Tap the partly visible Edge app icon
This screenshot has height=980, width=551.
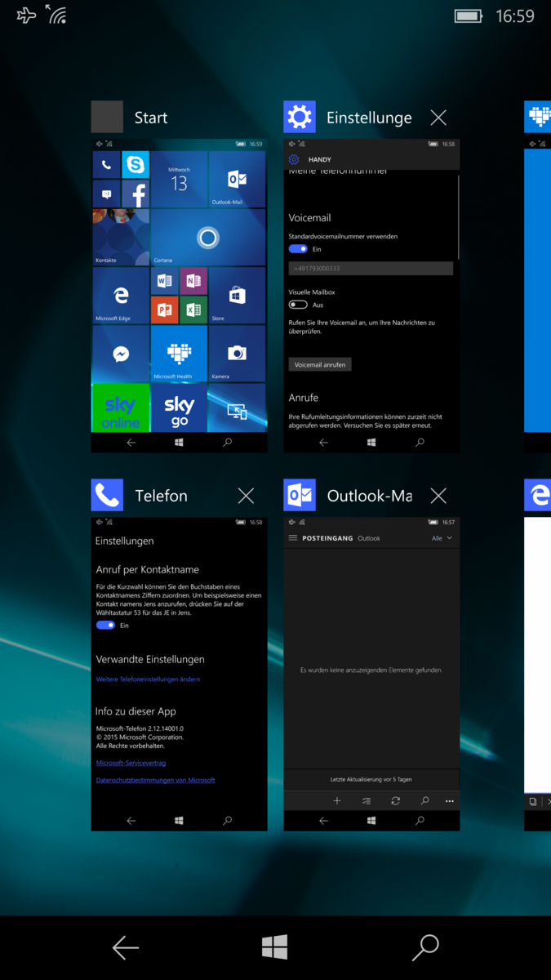point(538,495)
